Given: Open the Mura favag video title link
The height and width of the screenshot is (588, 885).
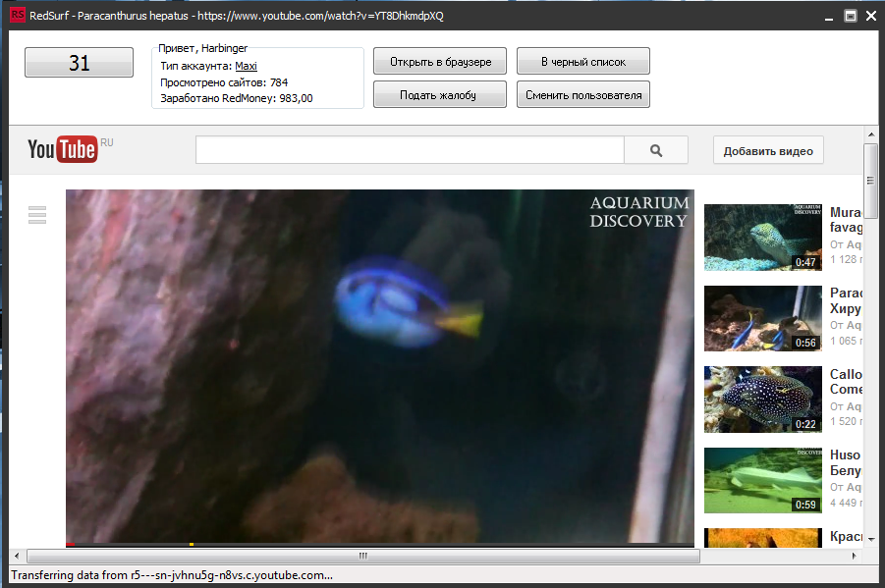Looking at the screenshot, I should click(x=846, y=220).
